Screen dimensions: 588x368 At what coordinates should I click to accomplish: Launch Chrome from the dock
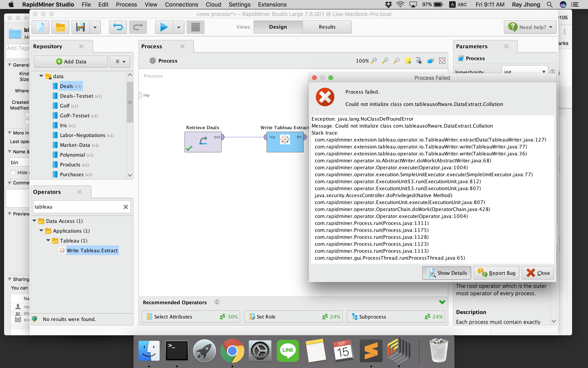pos(232,351)
